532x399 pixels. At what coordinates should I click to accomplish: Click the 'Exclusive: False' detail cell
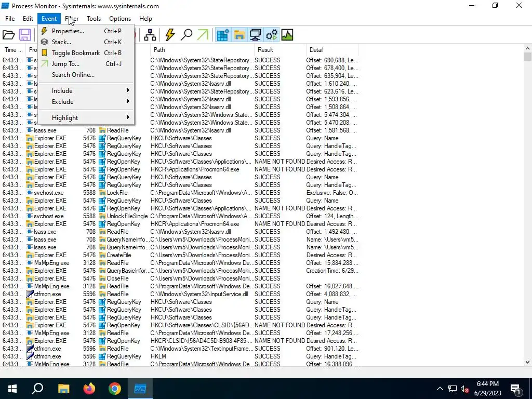pos(332,193)
